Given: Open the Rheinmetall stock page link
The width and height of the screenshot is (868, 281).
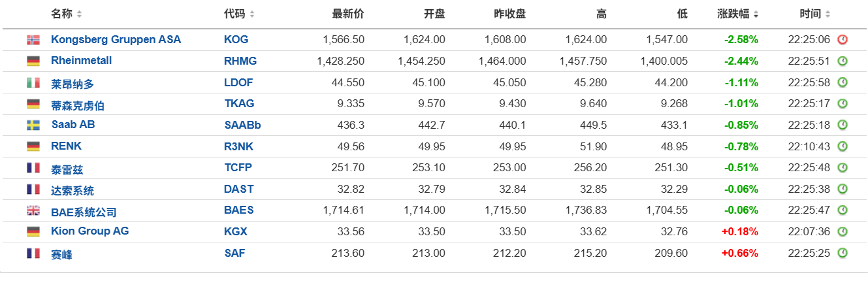Looking at the screenshot, I should (x=82, y=61).
